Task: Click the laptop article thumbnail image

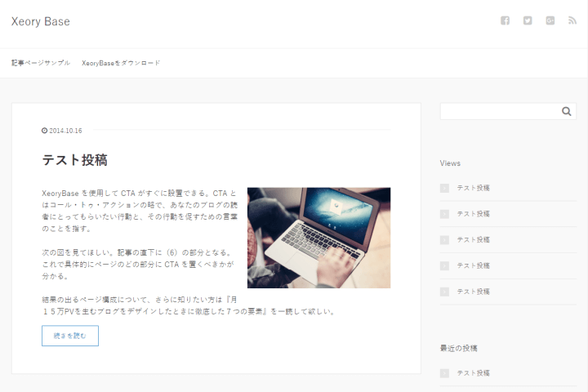Action: pos(318,238)
